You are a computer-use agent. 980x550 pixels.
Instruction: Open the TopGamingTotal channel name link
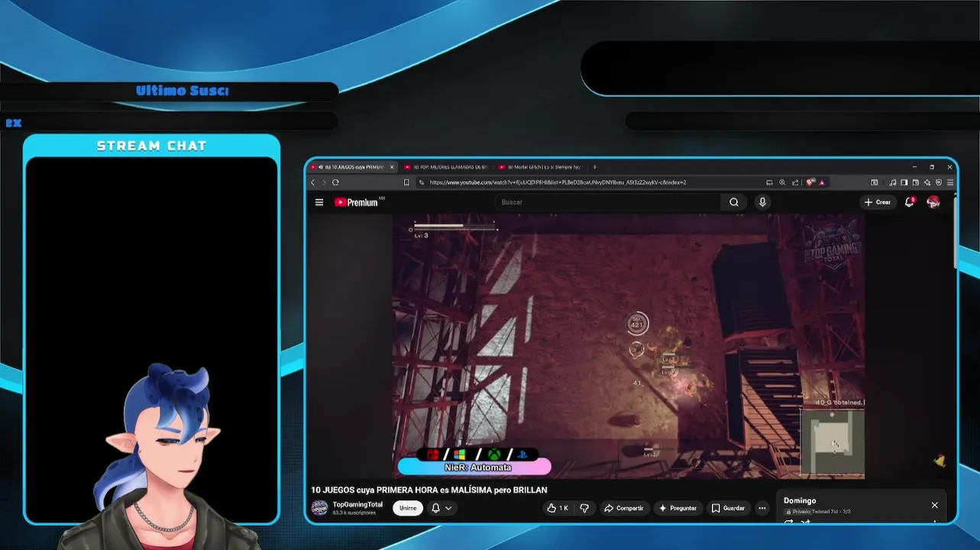click(x=357, y=504)
